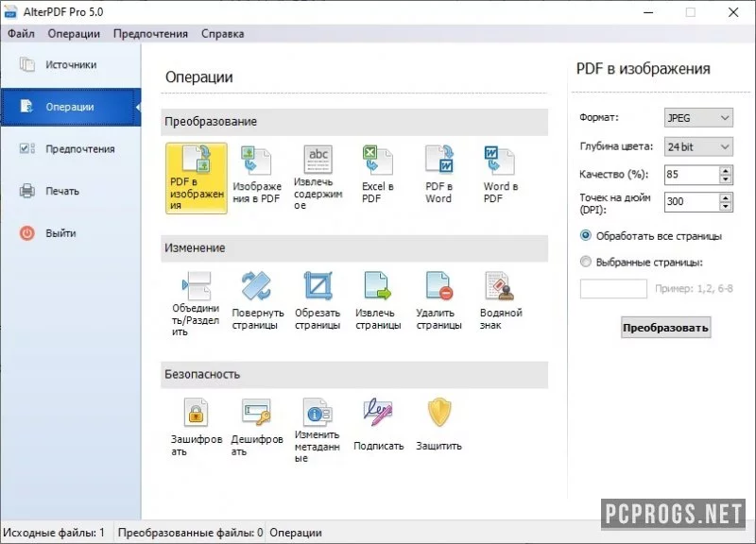Click the Выйти sidebar power item

click(x=71, y=233)
